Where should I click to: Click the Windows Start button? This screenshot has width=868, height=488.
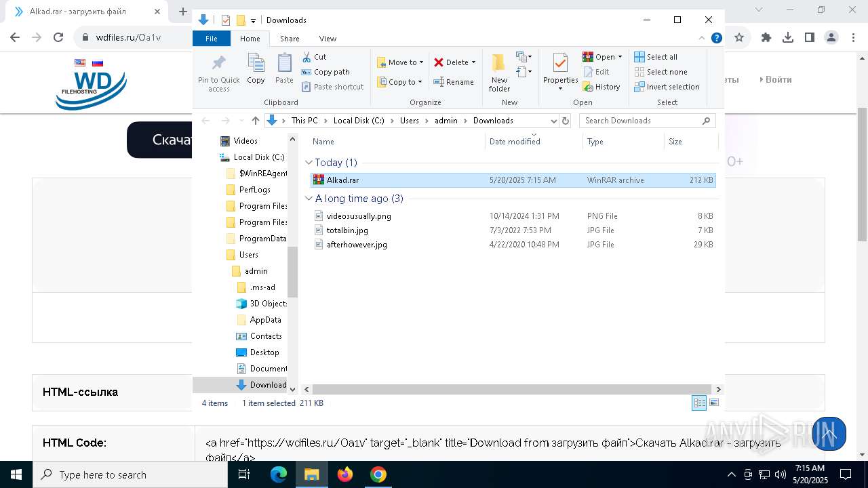pyautogui.click(x=16, y=474)
